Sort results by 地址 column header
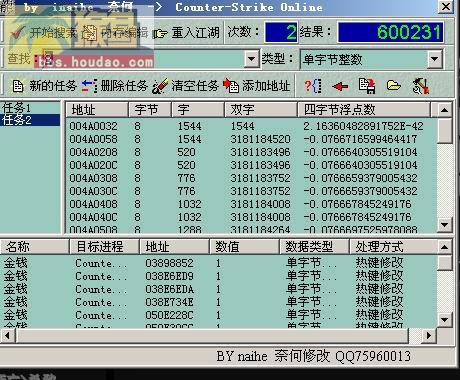The height and width of the screenshot is (380, 460). click(x=97, y=110)
